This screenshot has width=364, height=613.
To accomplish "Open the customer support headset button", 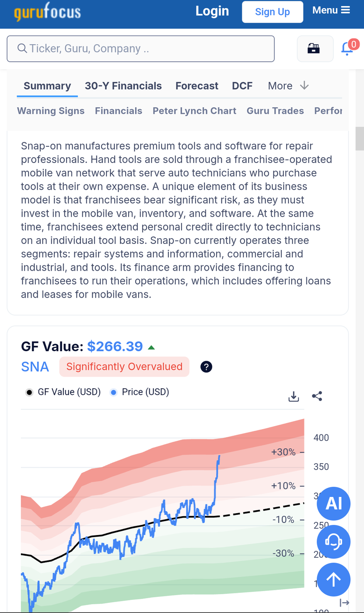I will pos(334,542).
